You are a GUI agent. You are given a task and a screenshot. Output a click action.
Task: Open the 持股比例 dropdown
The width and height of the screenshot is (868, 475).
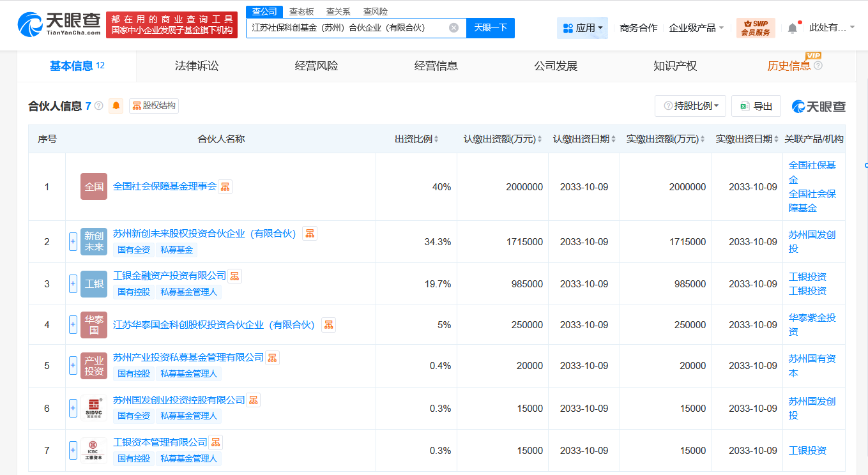(690, 106)
